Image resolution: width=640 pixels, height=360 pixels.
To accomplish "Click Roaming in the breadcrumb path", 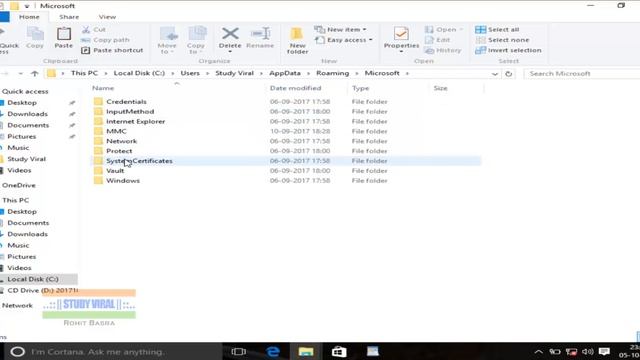I will pos(333,73).
